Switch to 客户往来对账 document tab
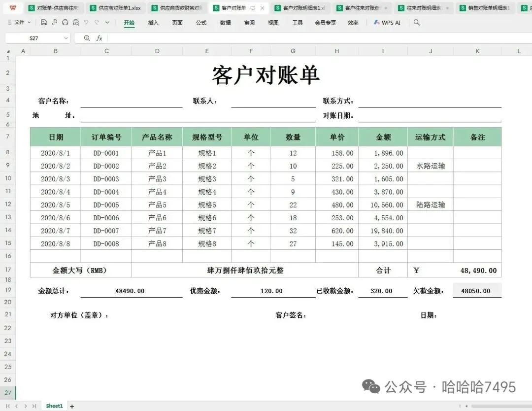The image size is (532, 411). coord(362,8)
